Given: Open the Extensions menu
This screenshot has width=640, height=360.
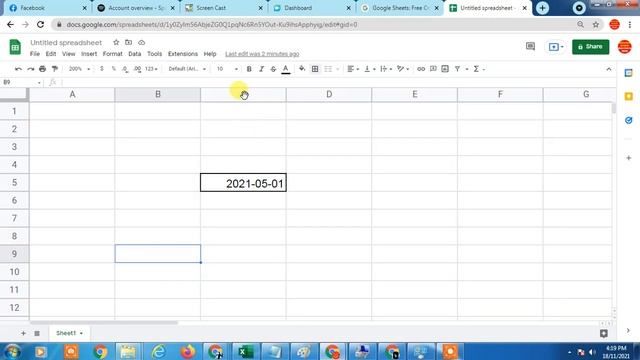Looking at the screenshot, I should pyautogui.click(x=183, y=54).
